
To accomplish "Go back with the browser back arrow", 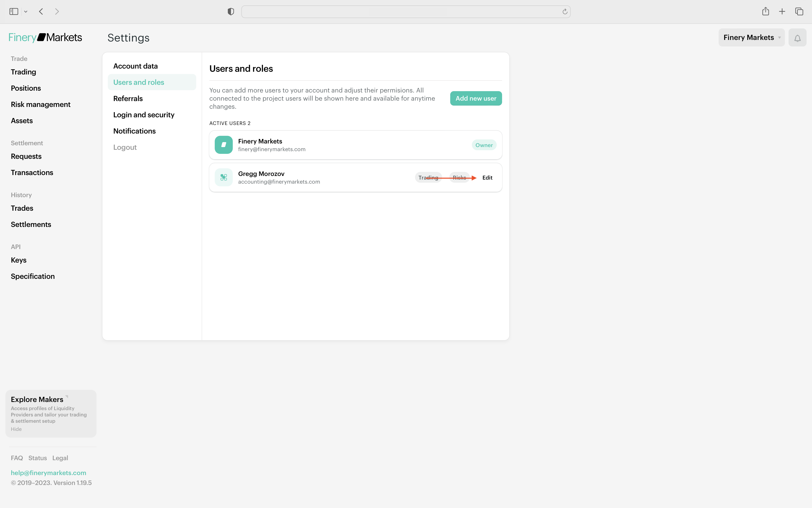I will tap(41, 12).
